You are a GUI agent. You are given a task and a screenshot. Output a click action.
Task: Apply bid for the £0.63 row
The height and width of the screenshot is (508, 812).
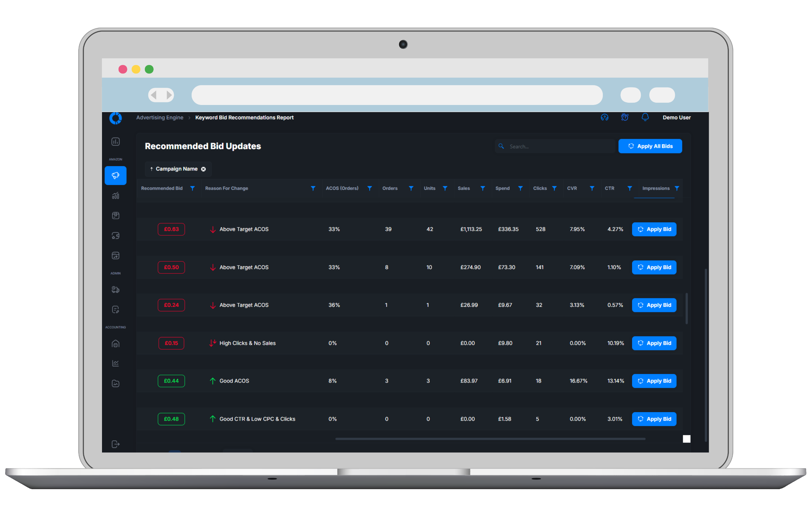(654, 229)
